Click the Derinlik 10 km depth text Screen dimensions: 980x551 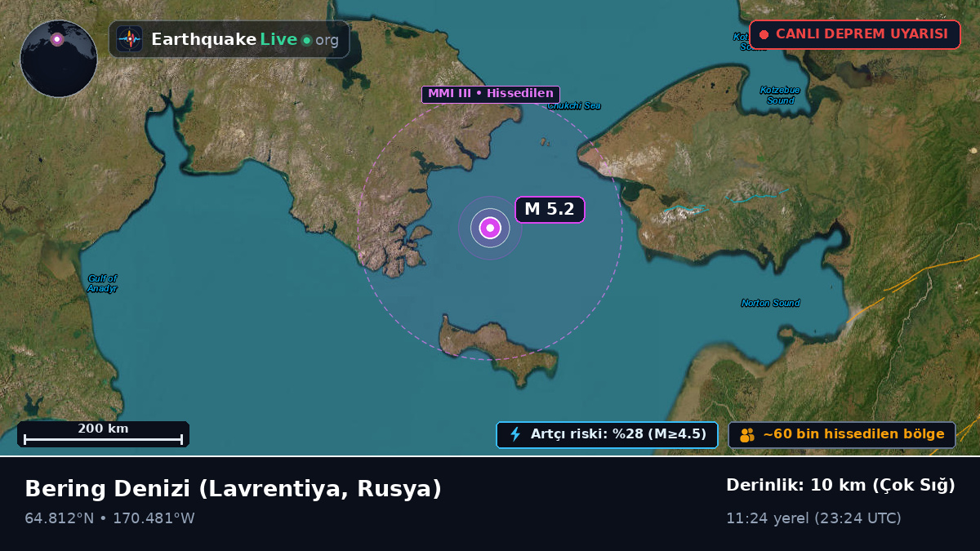[840, 486]
